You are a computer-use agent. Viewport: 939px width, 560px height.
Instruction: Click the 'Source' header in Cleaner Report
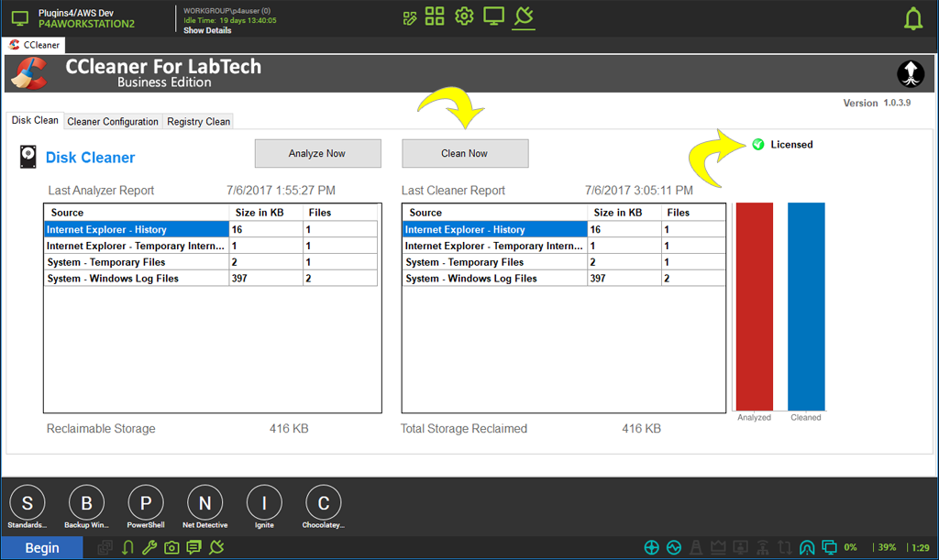pos(494,213)
